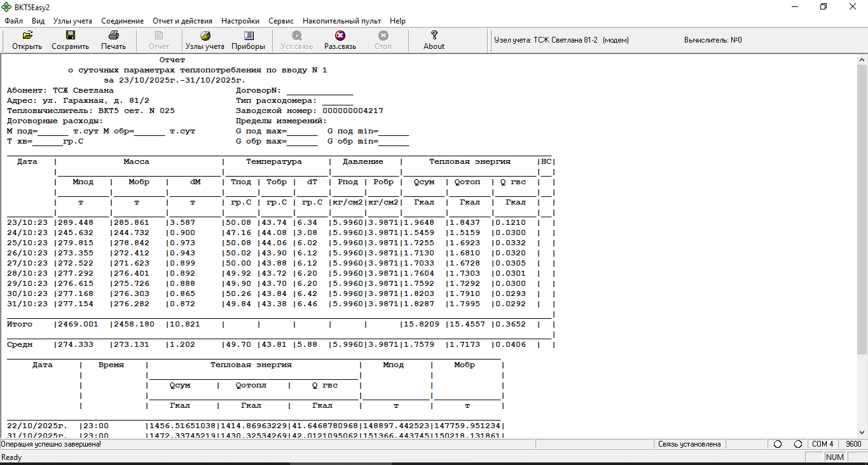This screenshot has width=868, height=465.
Task: Click the Приборы toolbar icon
Action: pyautogui.click(x=249, y=40)
